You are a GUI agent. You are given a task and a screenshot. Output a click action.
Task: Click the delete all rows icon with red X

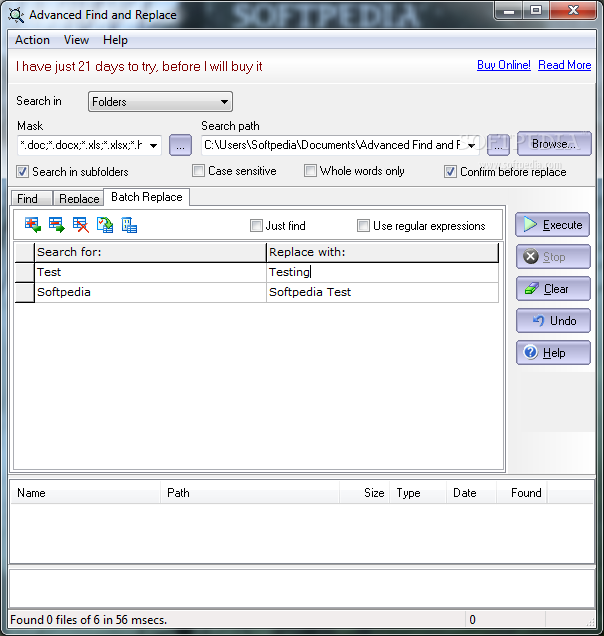click(x=81, y=225)
